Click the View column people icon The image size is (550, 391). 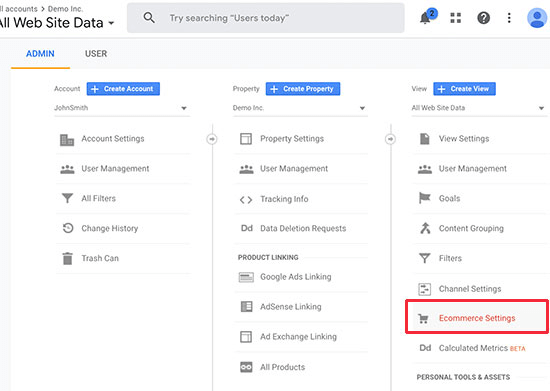coord(425,169)
